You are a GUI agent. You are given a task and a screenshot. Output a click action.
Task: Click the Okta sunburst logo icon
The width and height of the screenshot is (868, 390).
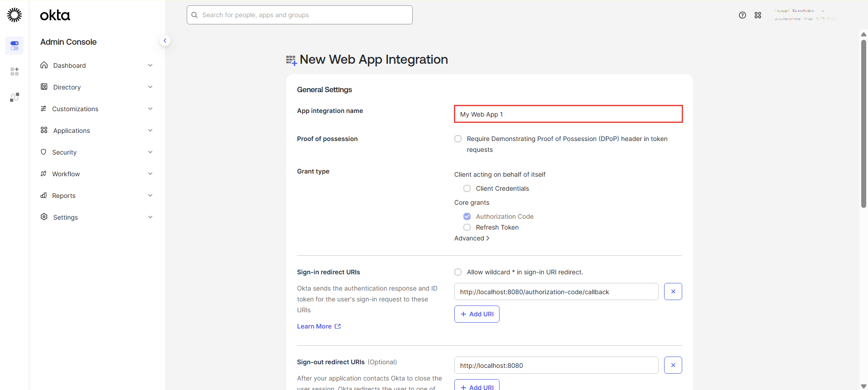(x=14, y=15)
